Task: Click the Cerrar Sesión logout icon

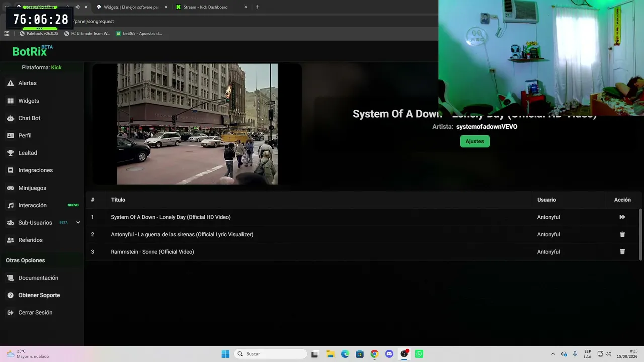Action: tap(10, 313)
